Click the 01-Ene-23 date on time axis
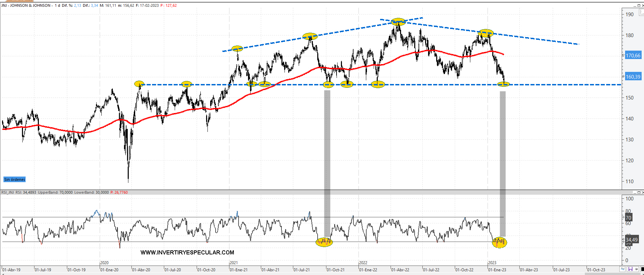Screen dimensions: 644x275 [497, 270]
